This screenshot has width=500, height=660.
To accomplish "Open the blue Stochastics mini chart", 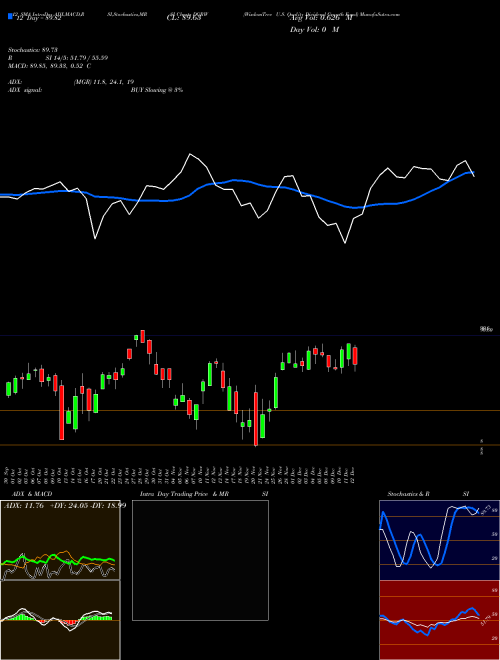I will (x=439, y=540).
